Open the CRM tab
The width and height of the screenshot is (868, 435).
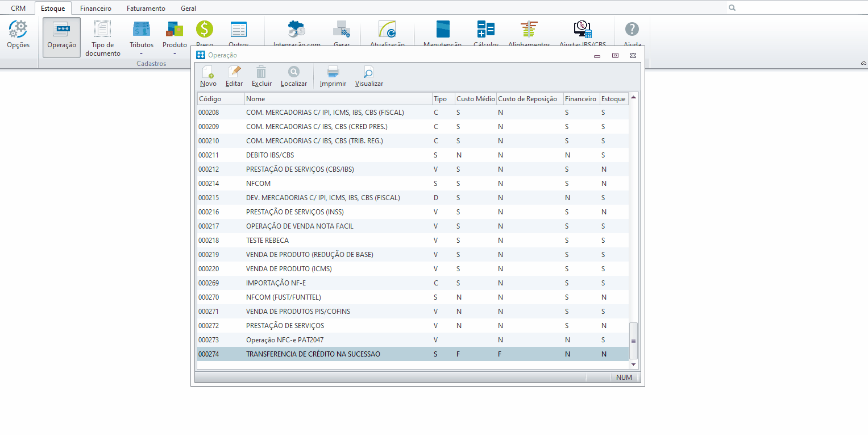[x=18, y=9]
